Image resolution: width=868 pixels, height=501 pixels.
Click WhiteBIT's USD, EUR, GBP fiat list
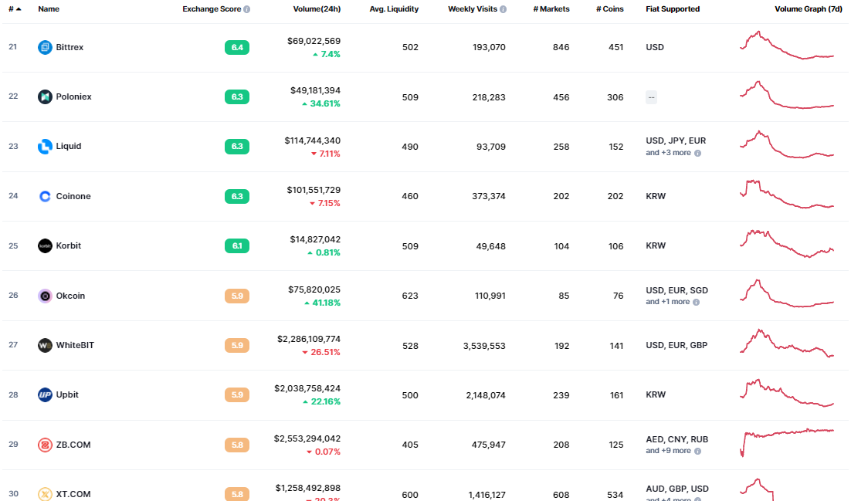click(676, 345)
